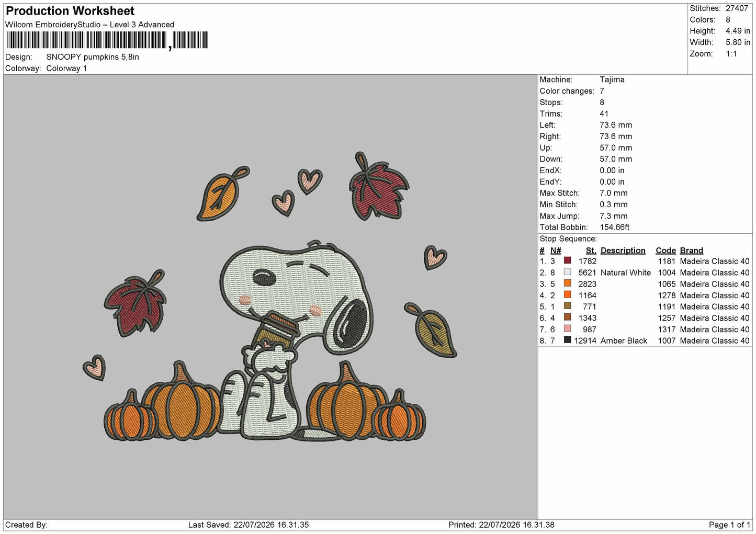
Task: Click the height value '4.49 in'
Action: (x=738, y=31)
